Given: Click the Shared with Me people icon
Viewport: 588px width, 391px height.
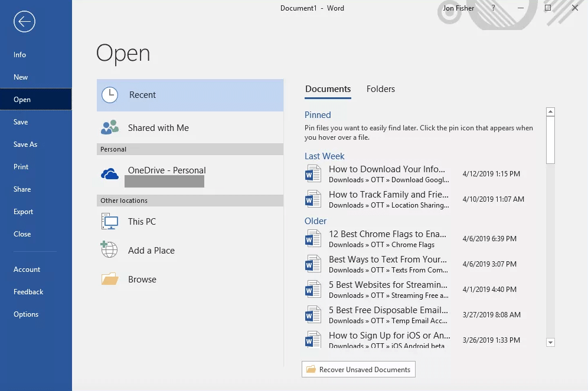Looking at the screenshot, I should point(110,128).
